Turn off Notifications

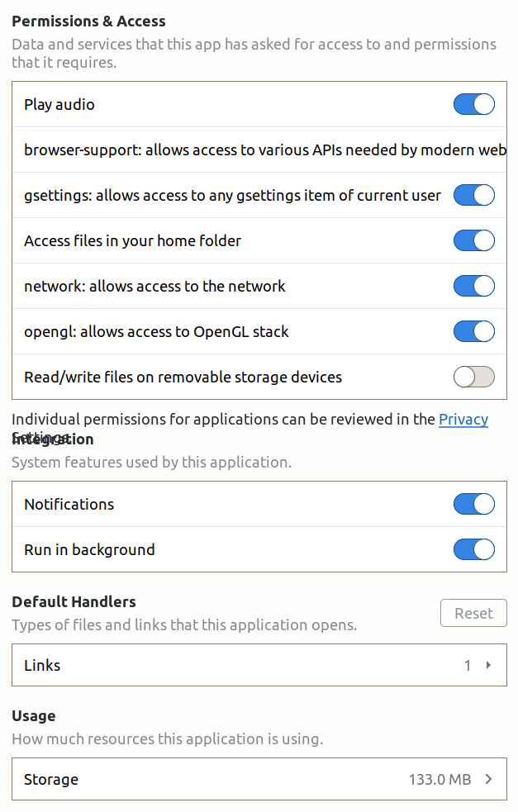pyautogui.click(x=473, y=504)
